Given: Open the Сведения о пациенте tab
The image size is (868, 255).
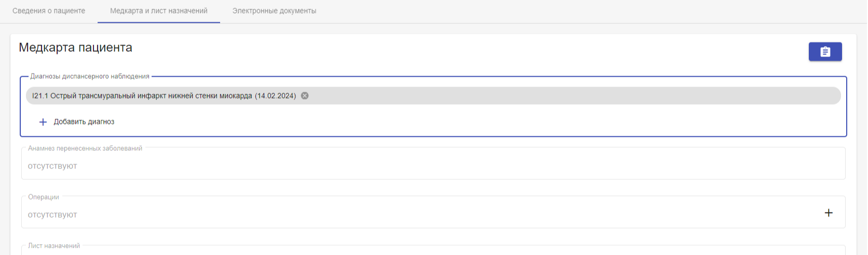Looking at the screenshot, I should click(x=49, y=11).
